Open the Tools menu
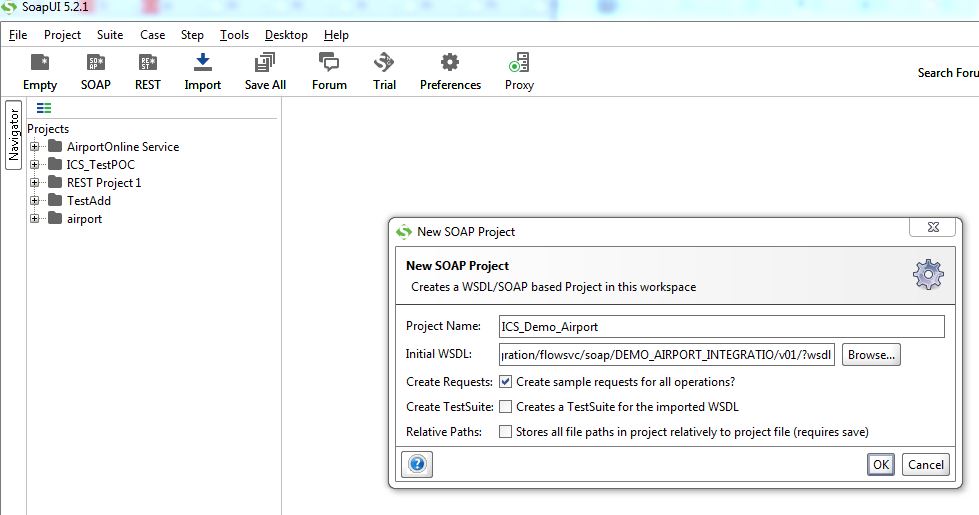 [234, 35]
